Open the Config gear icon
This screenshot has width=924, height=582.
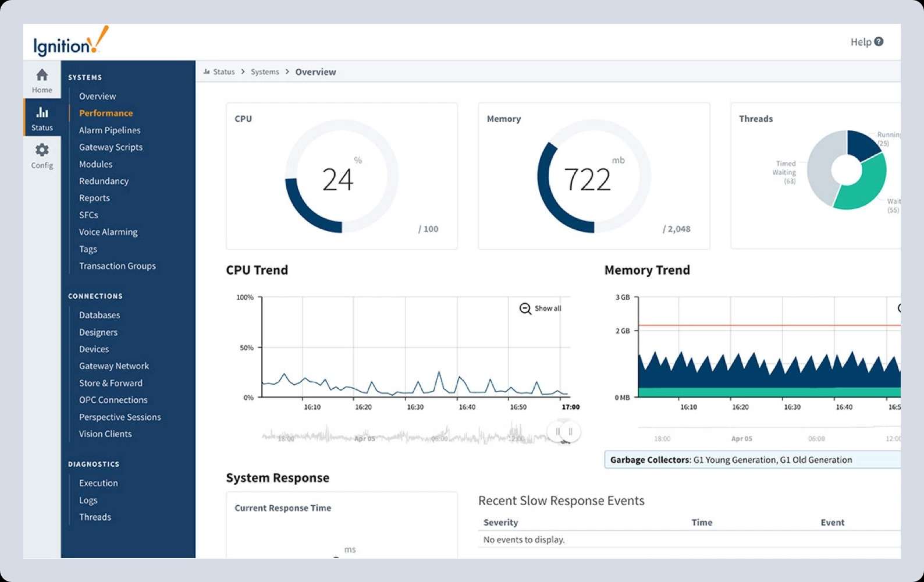pos(42,150)
